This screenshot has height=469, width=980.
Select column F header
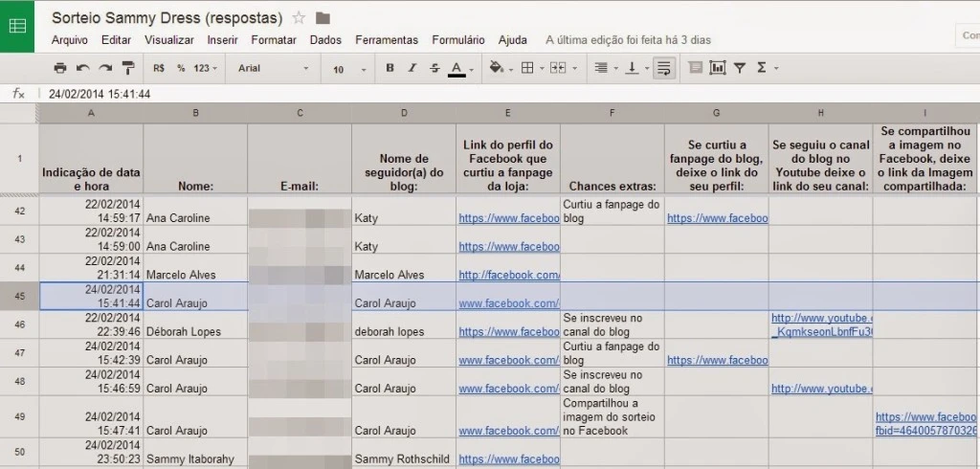click(x=612, y=113)
